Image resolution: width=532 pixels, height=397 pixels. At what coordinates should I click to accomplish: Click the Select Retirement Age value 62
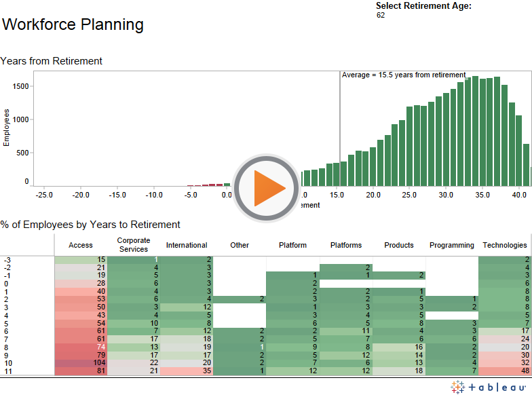tap(381, 15)
